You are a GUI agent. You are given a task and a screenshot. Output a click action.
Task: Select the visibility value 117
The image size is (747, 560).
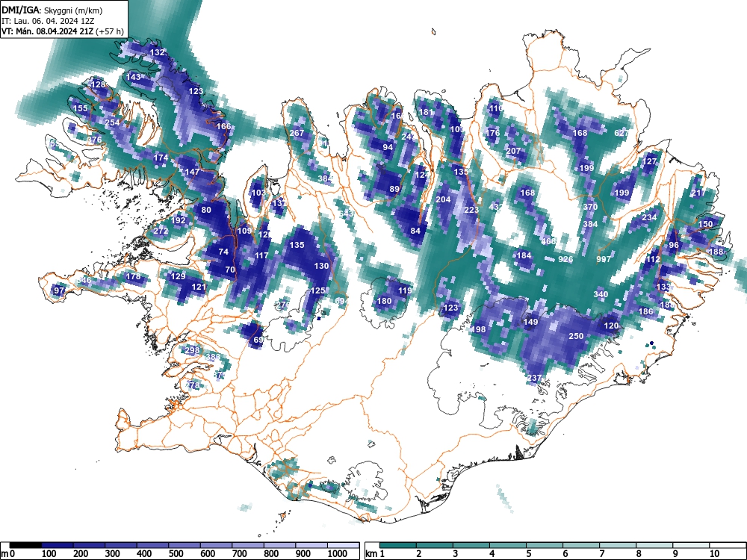point(261,255)
